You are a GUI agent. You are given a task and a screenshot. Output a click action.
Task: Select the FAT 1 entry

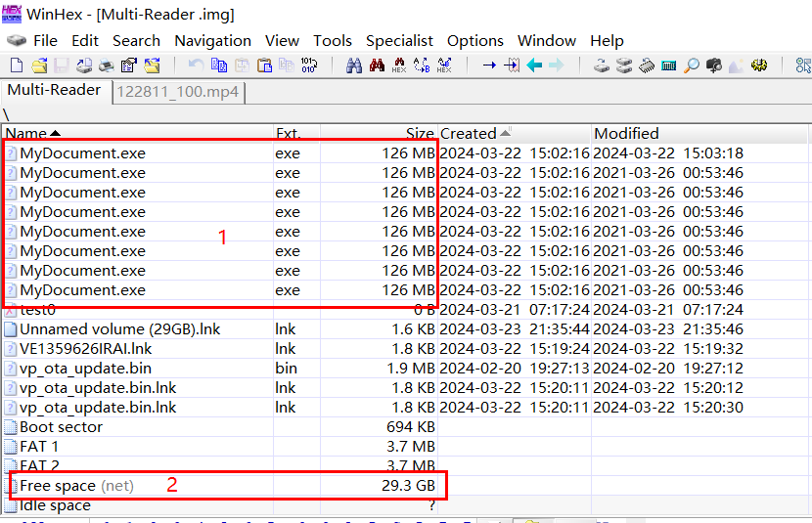[x=39, y=447]
